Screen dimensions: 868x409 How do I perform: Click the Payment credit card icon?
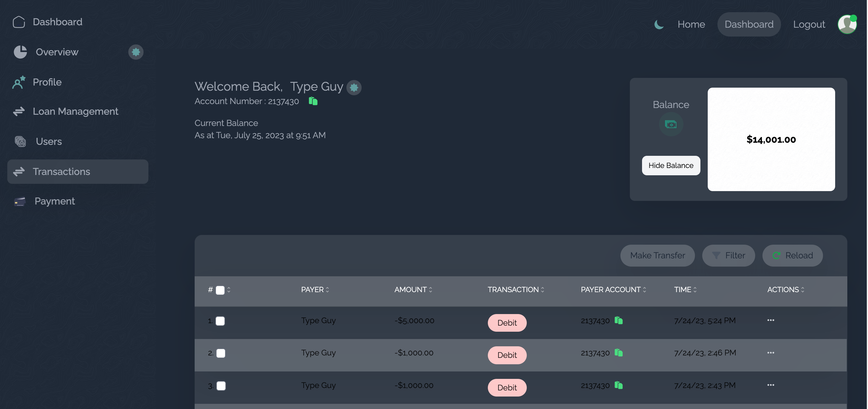tap(20, 201)
